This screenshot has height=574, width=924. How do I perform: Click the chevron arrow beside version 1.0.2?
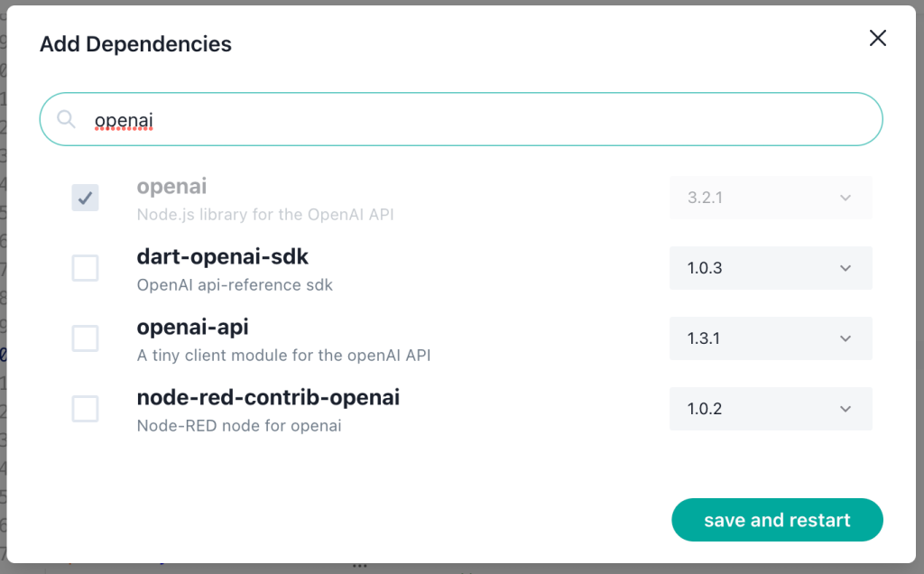pyautogui.click(x=845, y=409)
